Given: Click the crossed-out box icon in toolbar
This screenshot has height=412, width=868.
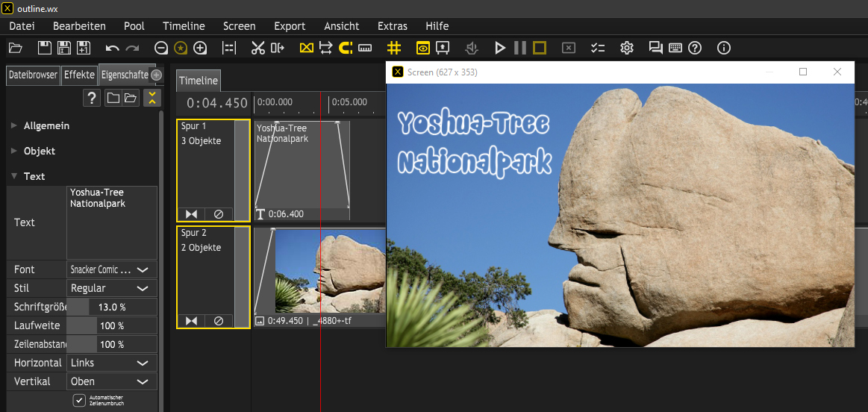Looking at the screenshot, I should (569, 49).
